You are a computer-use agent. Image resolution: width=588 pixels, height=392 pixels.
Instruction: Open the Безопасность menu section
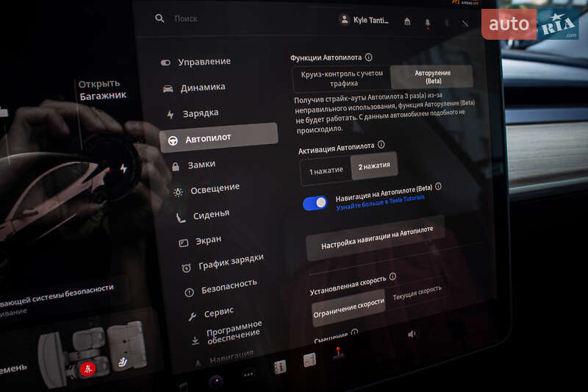[x=229, y=284]
